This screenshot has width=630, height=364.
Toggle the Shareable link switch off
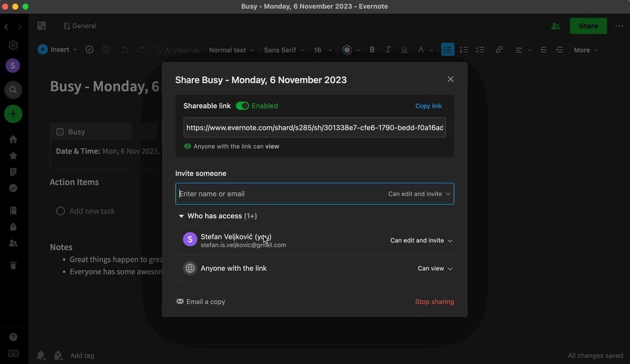pos(242,106)
